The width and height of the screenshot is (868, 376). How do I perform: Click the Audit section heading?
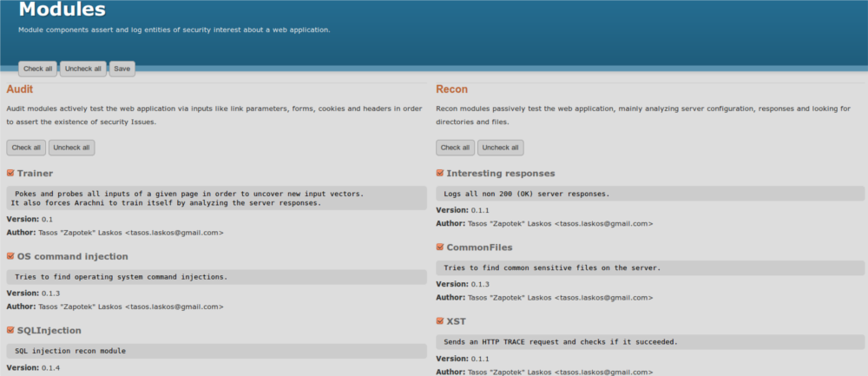click(x=20, y=89)
